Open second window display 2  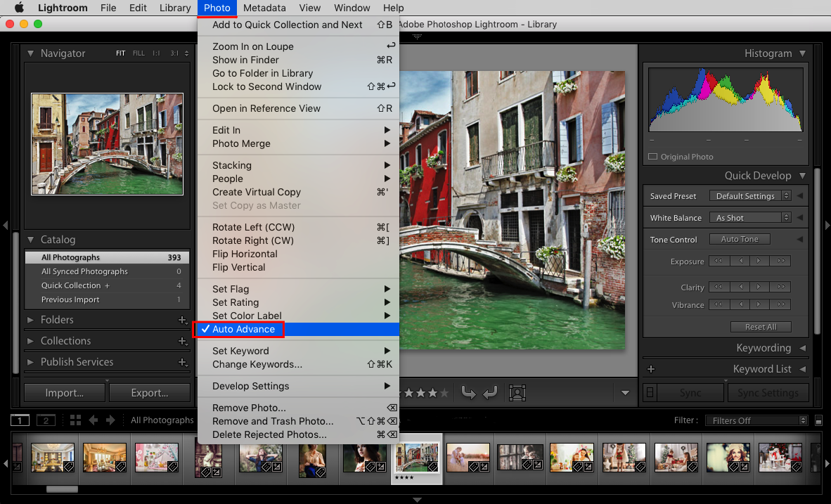[x=46, y=420]
